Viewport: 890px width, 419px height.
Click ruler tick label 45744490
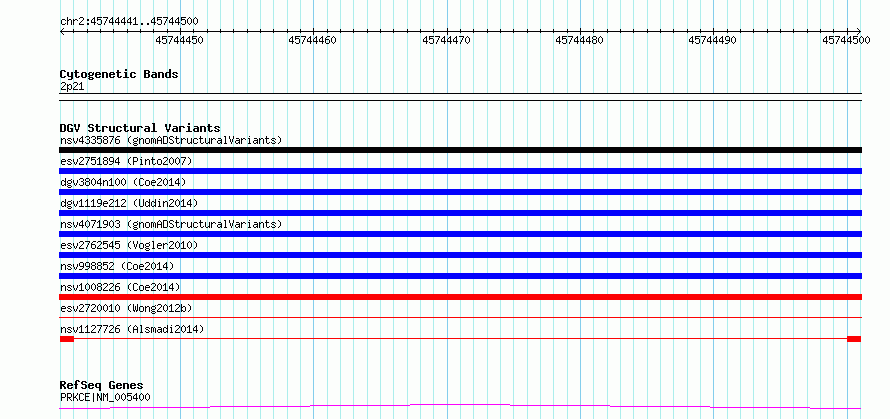pos(712,40)
